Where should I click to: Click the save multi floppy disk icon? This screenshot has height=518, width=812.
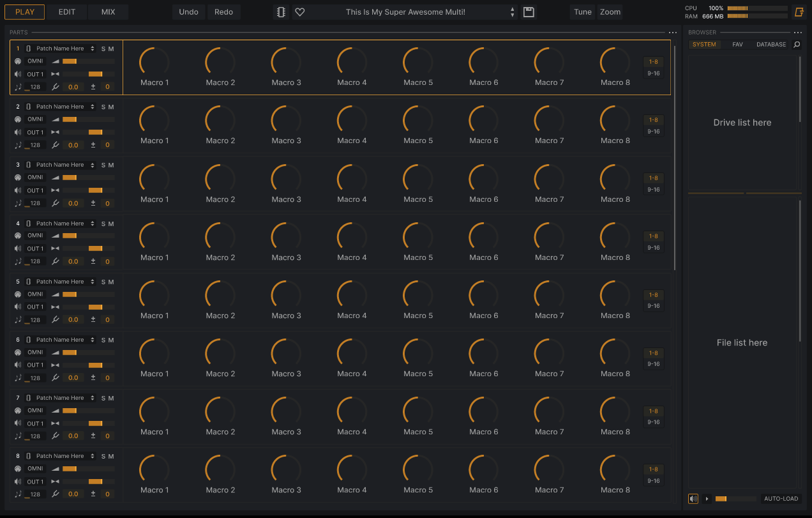click(x=529, y=12)
